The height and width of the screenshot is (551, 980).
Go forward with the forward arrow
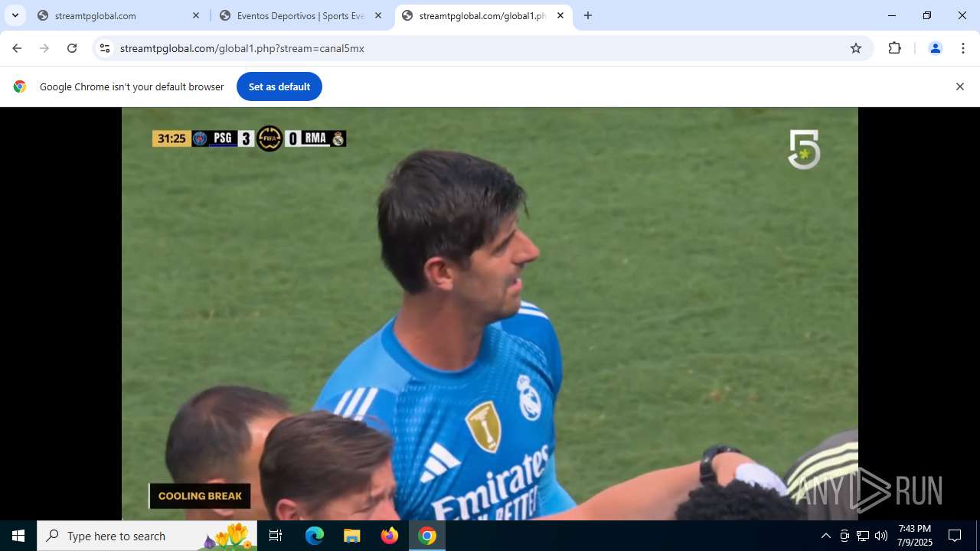44,48
